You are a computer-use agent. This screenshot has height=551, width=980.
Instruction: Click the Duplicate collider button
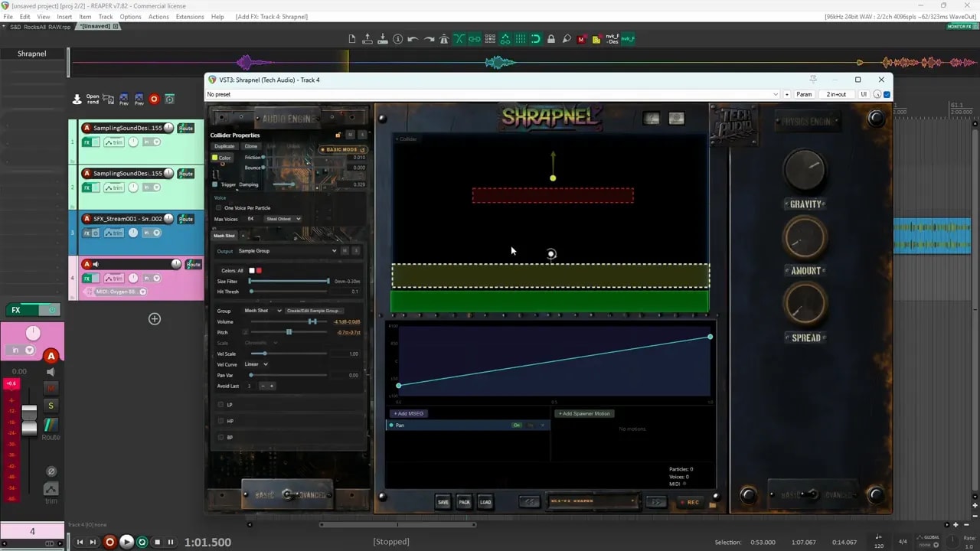pyautogui.click(x=224, y=146)
